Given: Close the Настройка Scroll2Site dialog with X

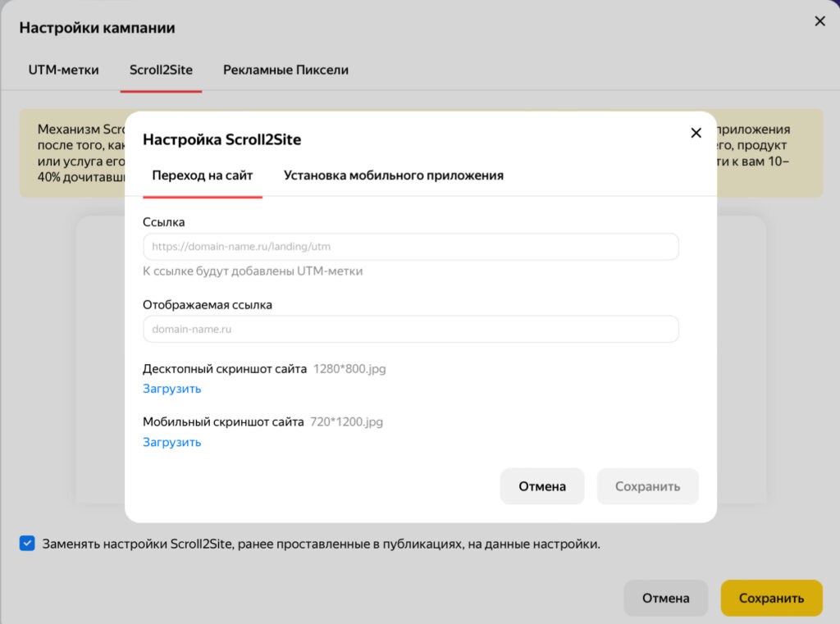Looking at the screenshot, I should pyautogui.click(x=696, y=133).
